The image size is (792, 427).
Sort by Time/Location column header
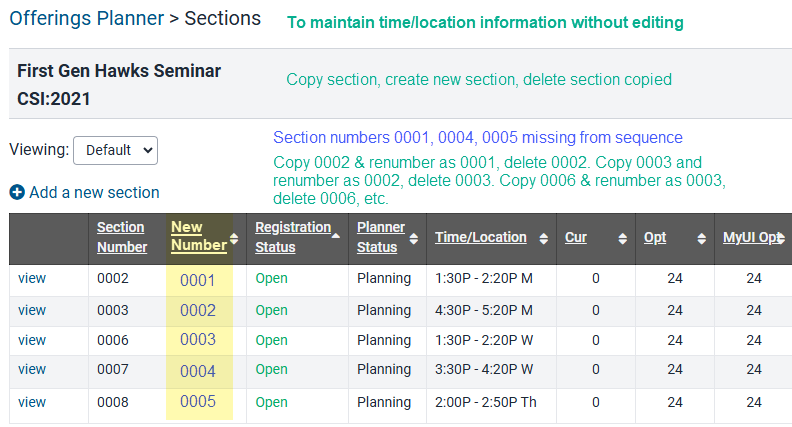pyautogui.click(x=481, y=238)
